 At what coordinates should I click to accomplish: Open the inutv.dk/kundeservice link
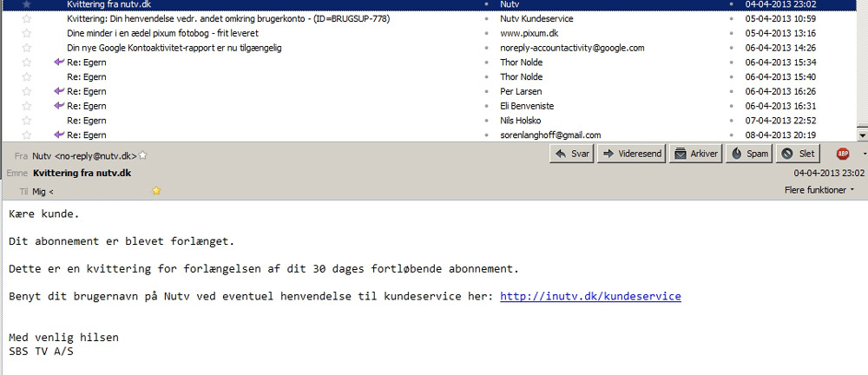pos(590,296)
